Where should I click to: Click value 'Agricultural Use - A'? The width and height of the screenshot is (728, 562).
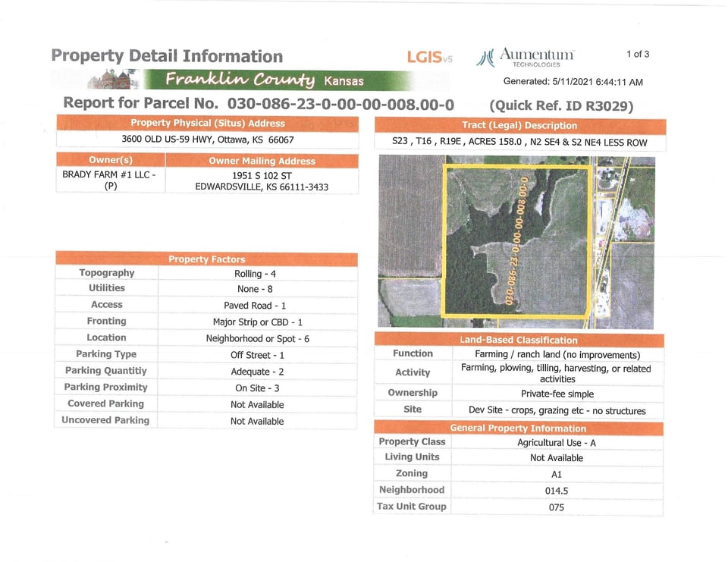click(x=557, y=443)
